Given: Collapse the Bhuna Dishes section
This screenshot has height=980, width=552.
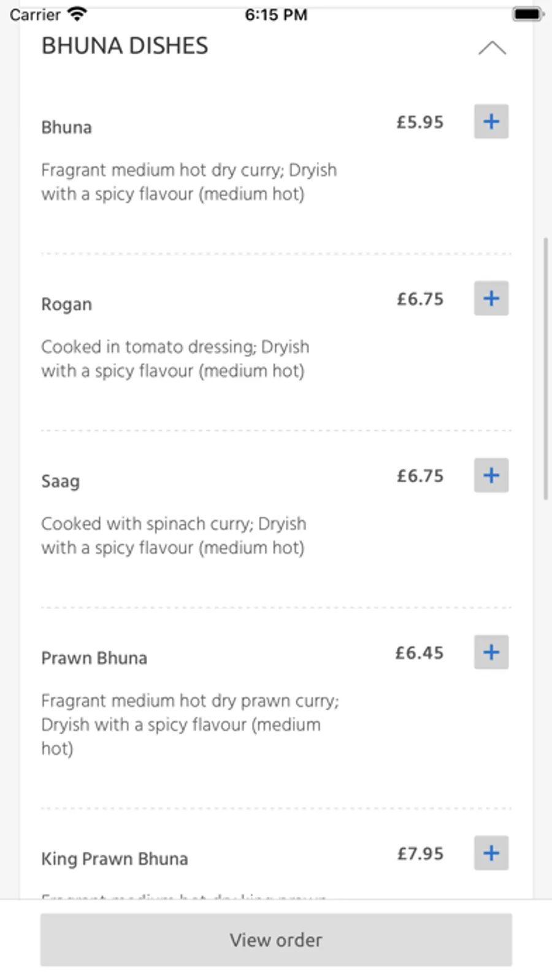Looking at the screenshot, I should coord(492,48).
